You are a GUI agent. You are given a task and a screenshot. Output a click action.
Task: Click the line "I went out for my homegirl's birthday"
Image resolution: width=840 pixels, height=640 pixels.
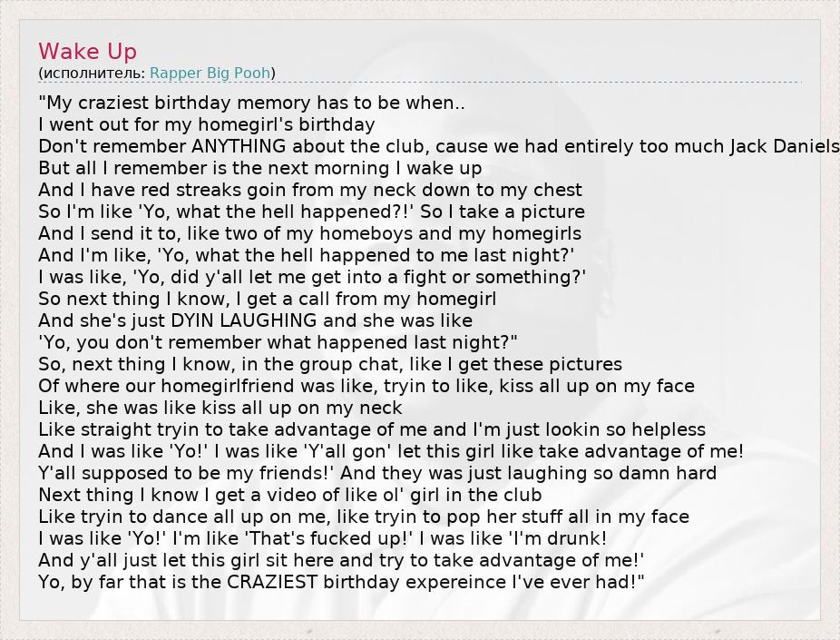pos(207,124)
